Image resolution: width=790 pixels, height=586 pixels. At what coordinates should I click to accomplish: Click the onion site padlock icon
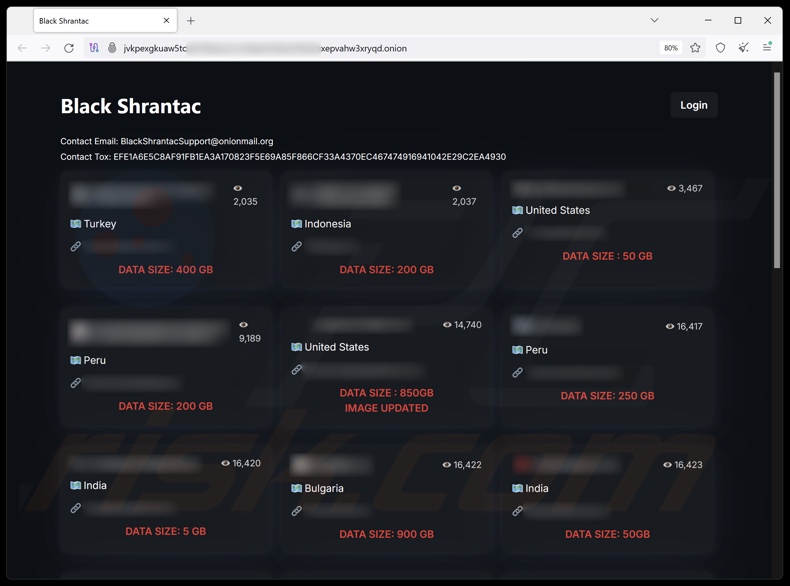[x=112, y=48]
